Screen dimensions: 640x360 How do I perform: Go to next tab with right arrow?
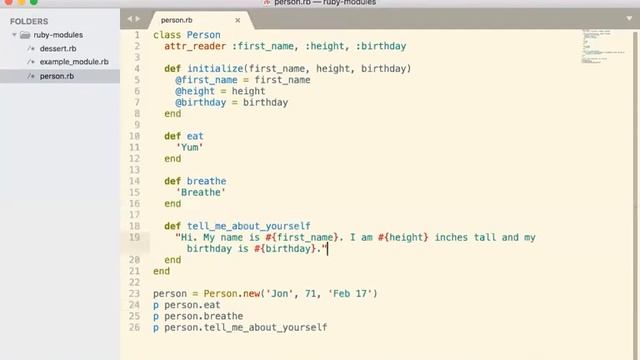pos(138,19)
